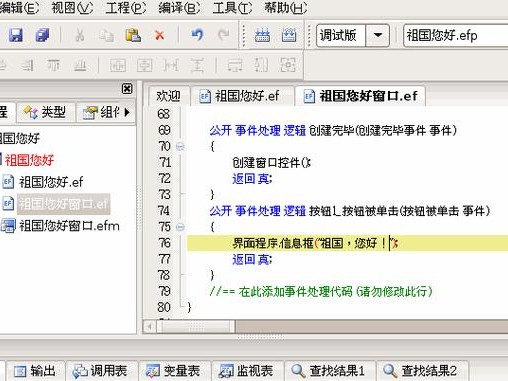This screenshot has height=381, width=508.
Task: Open the 工程(P) menu
Action: tap(126, 7)
